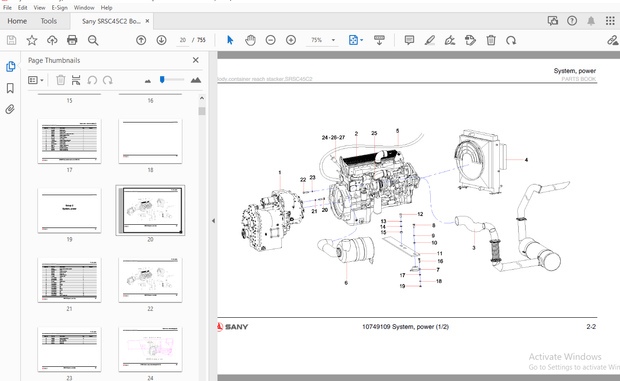The image size is (620, 381).
Task: Open the thumbnails options dropdown
Action: (x=36, y=80)
